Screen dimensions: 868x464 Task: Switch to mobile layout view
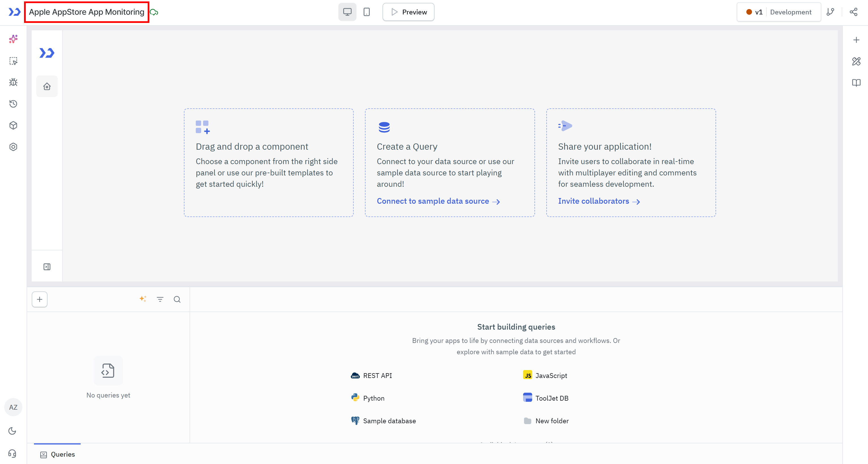[367, 12]
